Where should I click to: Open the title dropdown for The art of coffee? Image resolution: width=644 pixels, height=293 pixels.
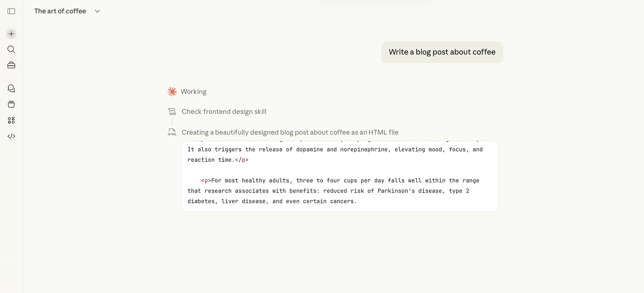(97, 11)
